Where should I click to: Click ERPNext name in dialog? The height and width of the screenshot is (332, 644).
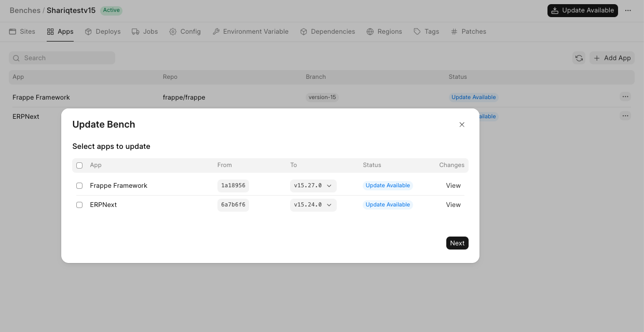(103, 205)
